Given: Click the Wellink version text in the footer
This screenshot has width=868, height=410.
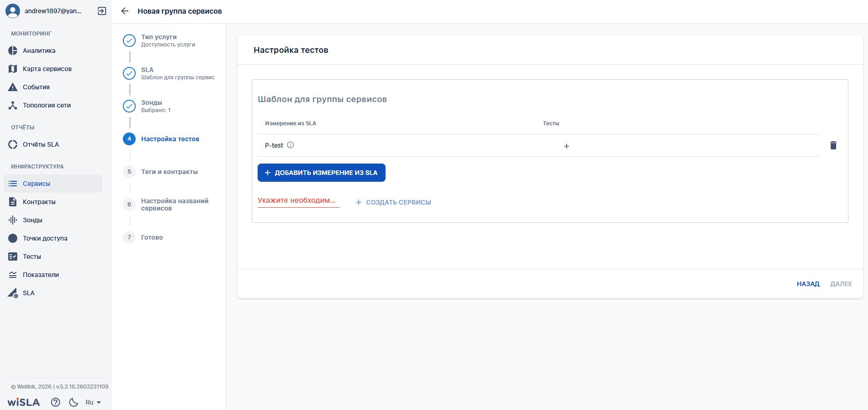Looking at the screenshot, I should coord(60,387).
